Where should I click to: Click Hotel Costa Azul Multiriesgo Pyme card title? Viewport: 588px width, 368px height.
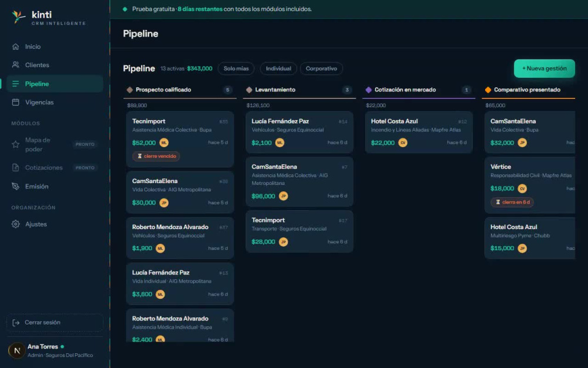click(x=514, y=227)
